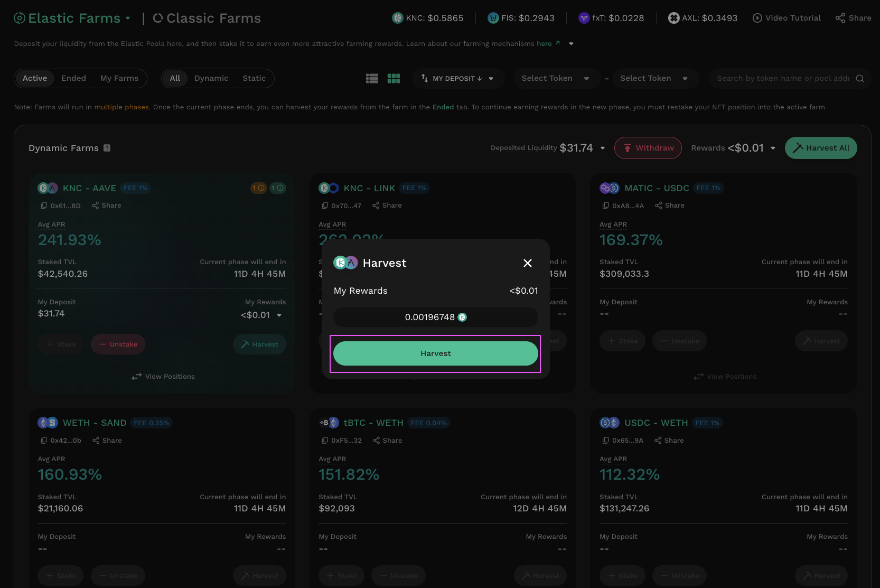Click the Withdraw button
This screenshot has width=880, height=588.
tap(648, 148)
